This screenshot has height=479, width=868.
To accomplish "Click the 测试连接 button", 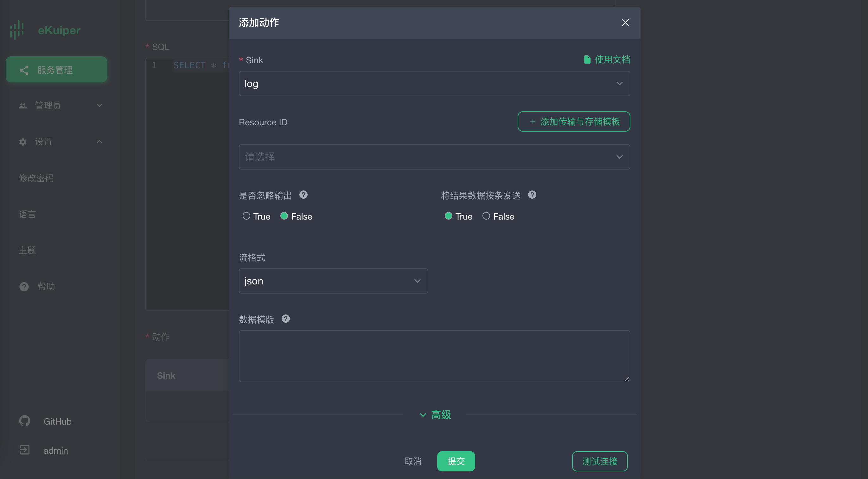I will point(599,461).
